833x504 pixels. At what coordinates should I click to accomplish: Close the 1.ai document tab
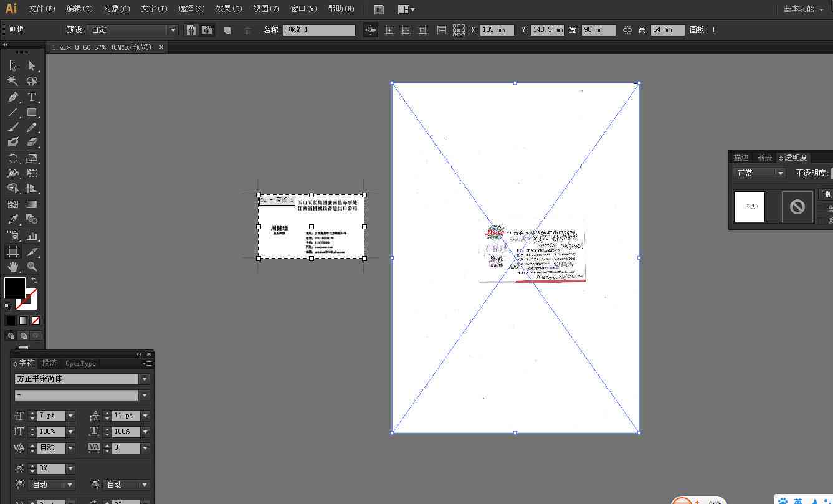161,47
